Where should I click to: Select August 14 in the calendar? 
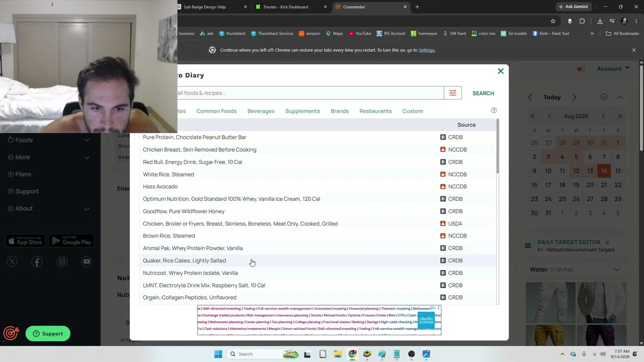[x=604, y=171]
